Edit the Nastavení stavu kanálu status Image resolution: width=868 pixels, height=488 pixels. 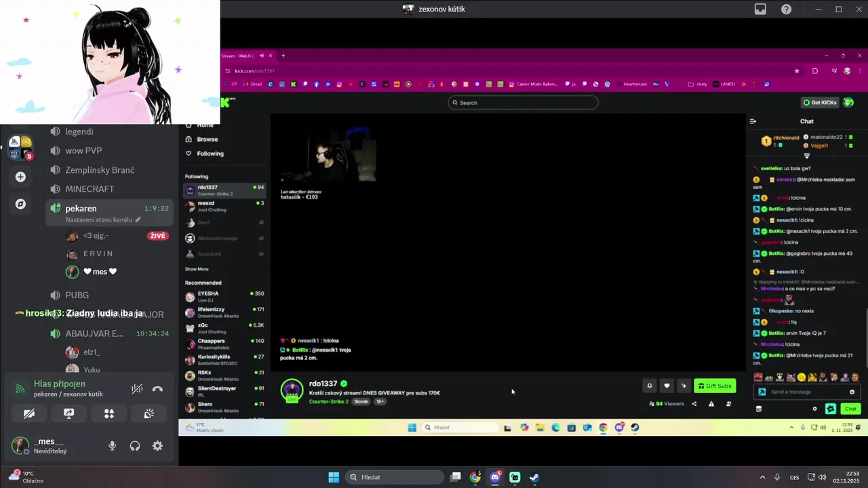[x=103, y=220]
